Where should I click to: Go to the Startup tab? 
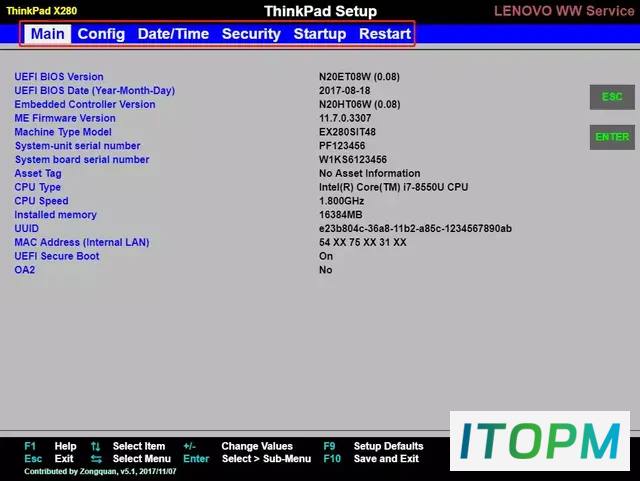(320, 34)
